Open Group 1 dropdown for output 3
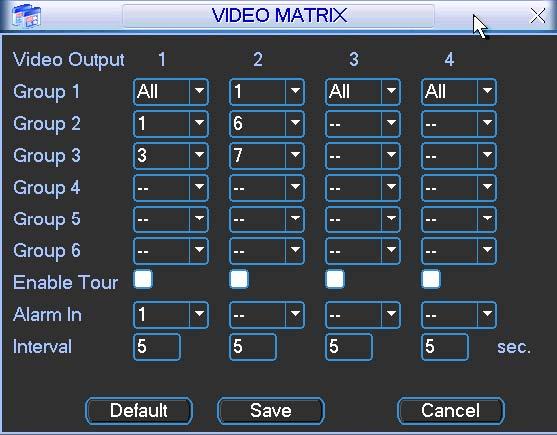 (x=363, y=92)
